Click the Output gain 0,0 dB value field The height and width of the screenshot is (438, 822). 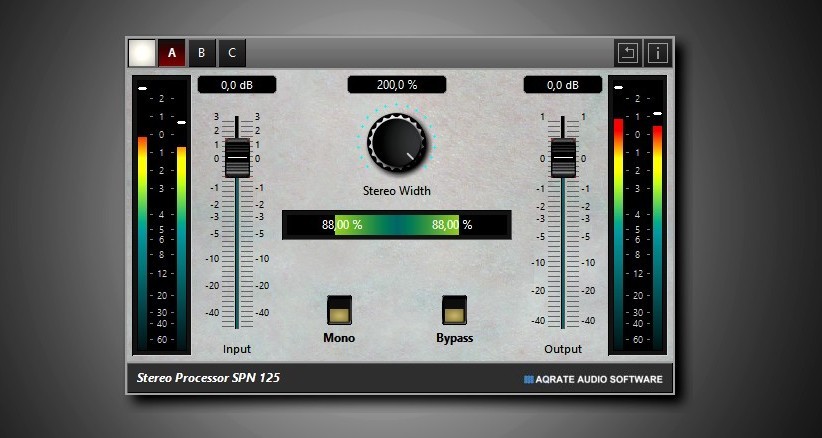[563, 85]
